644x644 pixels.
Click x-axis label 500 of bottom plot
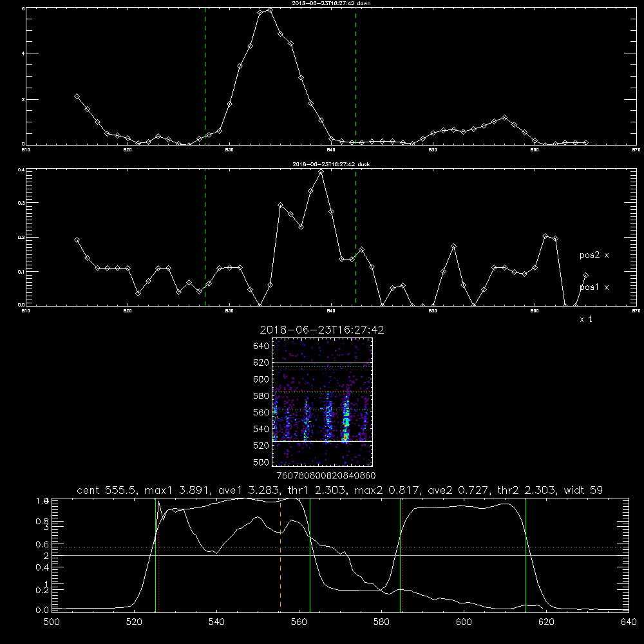52,622
